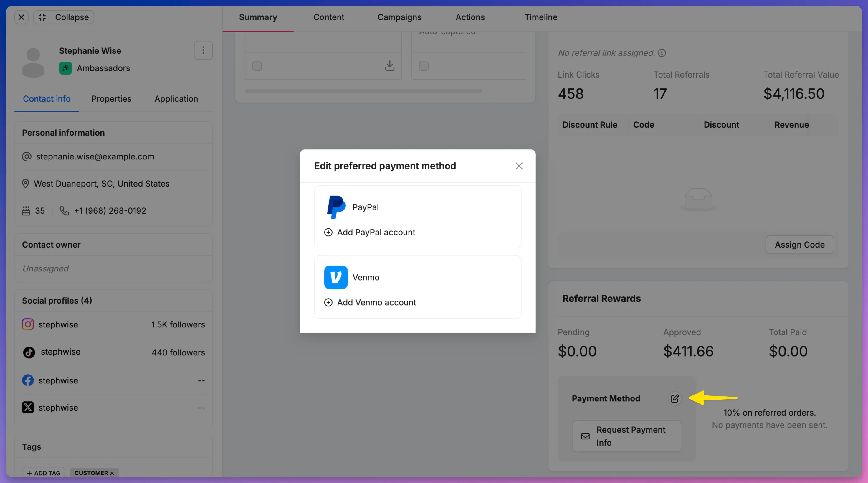Image resolution: width=868 pixels, height=483 pixels.
Task: Click the phone handset icon
Action: click(64, 211)
